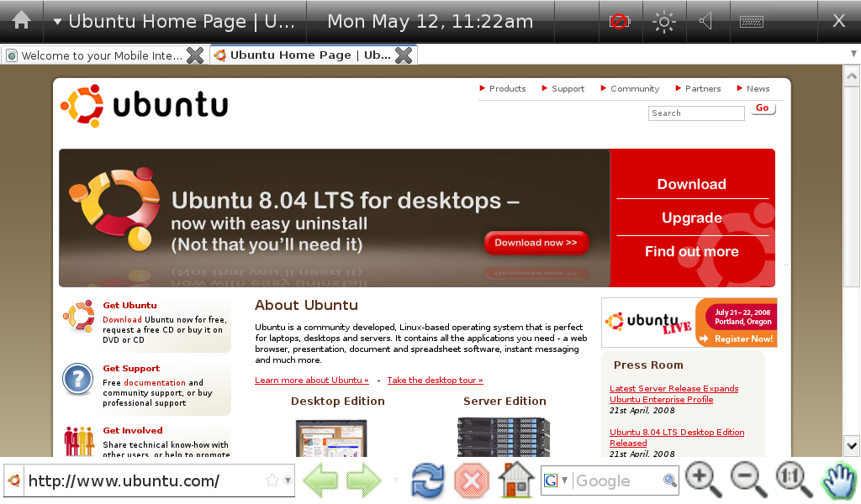
Task: Reload the page with refresh icon
Action: (x=428, y=481)
